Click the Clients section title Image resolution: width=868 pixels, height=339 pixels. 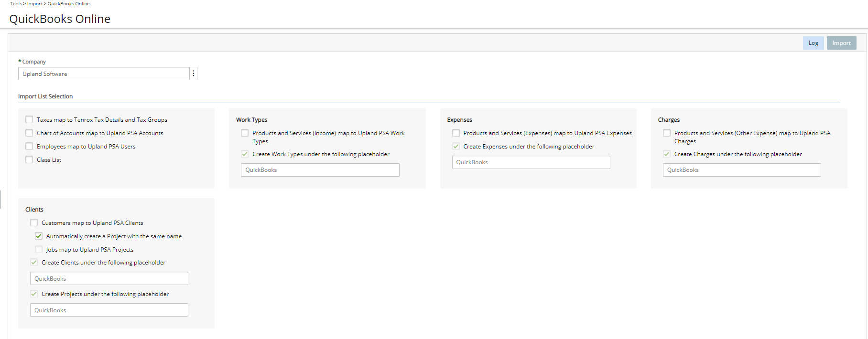(34, 210)
